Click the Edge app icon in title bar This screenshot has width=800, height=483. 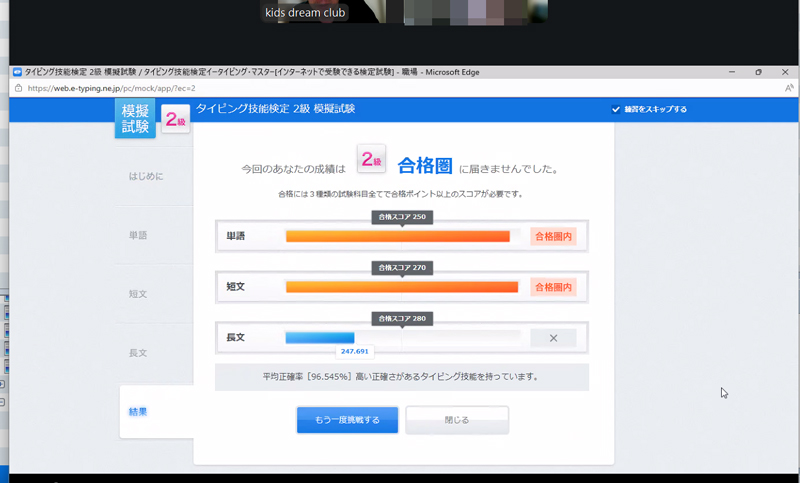(x=16, y=72)
